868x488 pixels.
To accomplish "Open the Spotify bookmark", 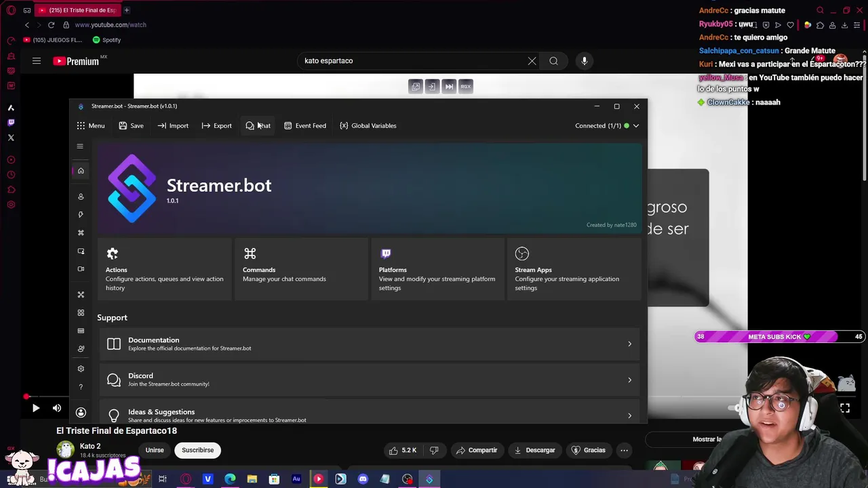I will pyautogui.click(x=107, y=40).
